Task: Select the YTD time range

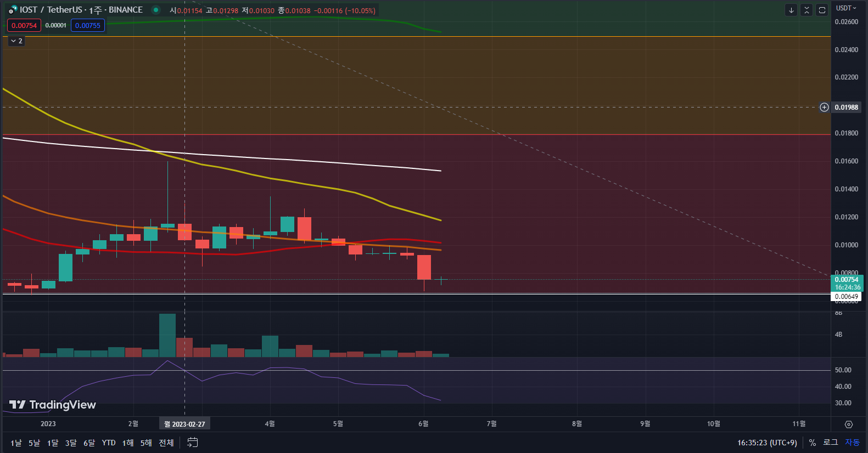Action: [x=109, y=443]
